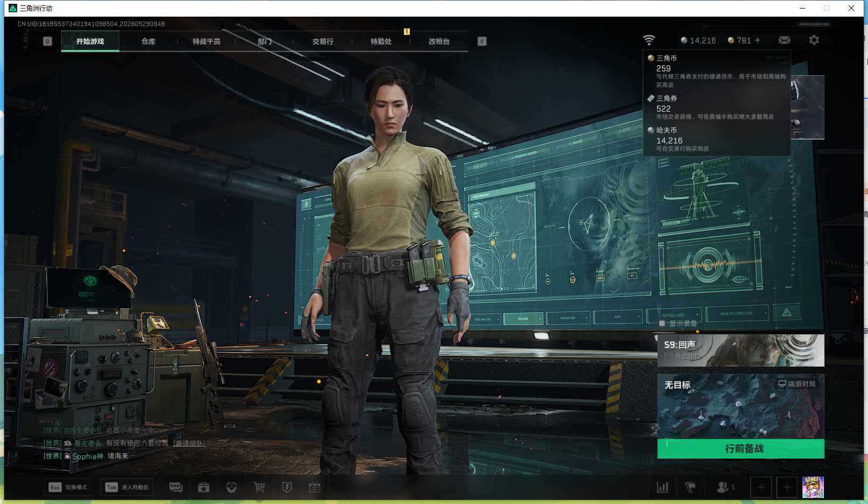Open the 改枪台 tab
The width and height of the screenshot is (868, 504).
tap(439, 41)
